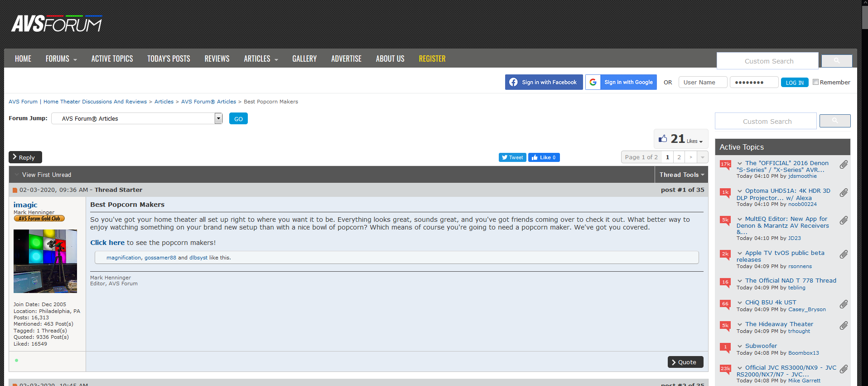
Task: Click the Facebook Like 0 button
Action: 544,157
